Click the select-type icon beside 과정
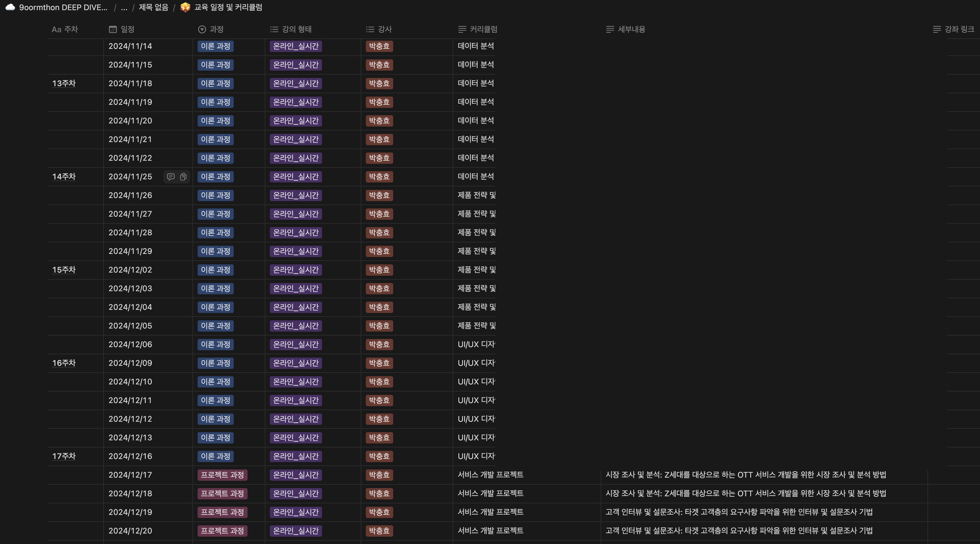 pyautogui.click(x=202, y=29)
